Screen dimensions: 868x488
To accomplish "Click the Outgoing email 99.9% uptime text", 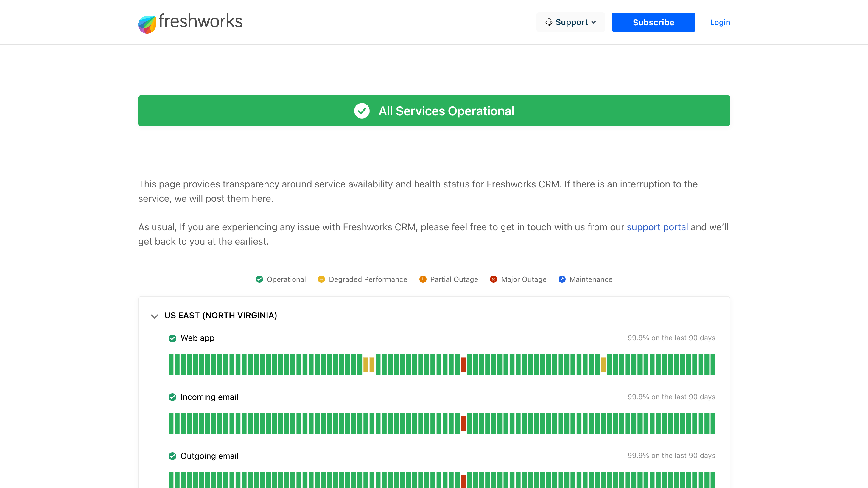I will (671, 455).
